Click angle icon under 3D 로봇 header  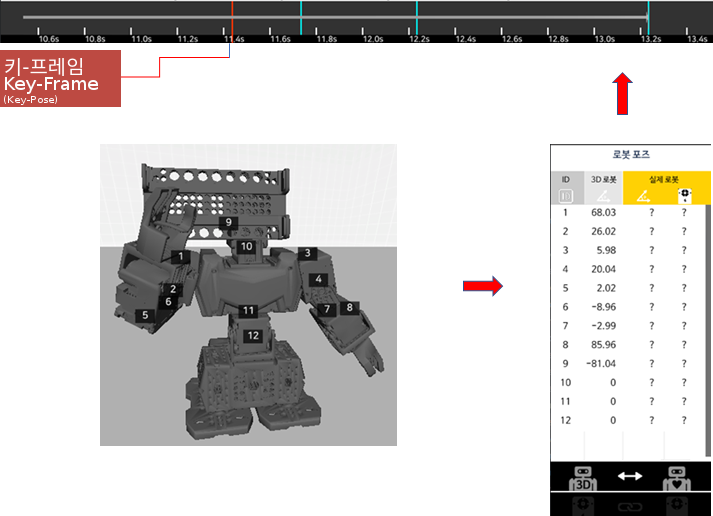click(x=606, y=195)
